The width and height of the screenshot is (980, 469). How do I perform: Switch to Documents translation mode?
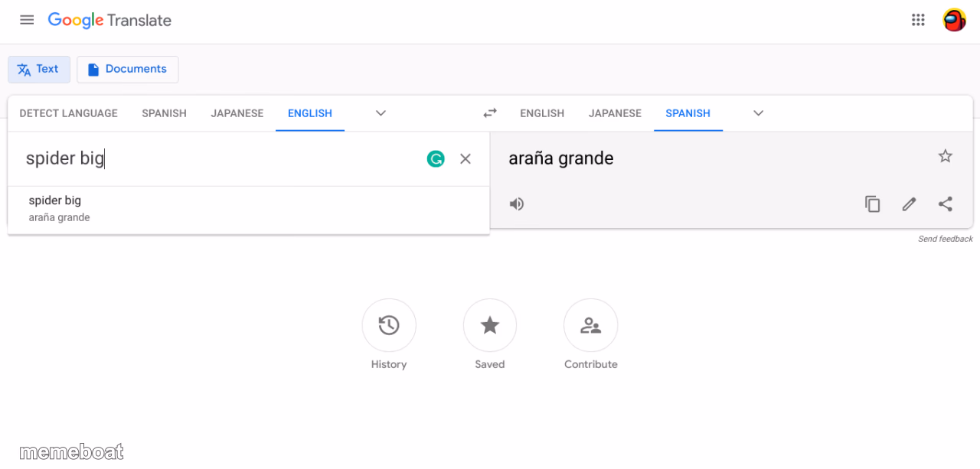click(x=128, y=69)
